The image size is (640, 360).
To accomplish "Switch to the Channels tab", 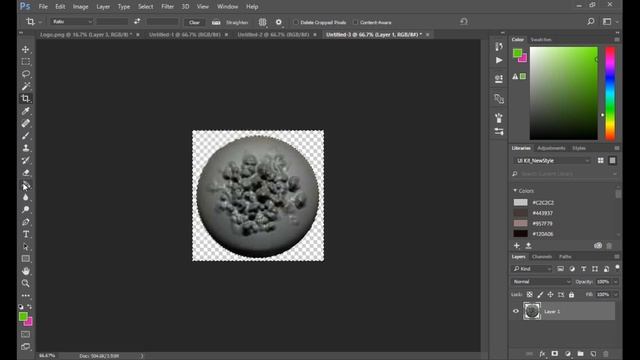I will coord(542,257).
